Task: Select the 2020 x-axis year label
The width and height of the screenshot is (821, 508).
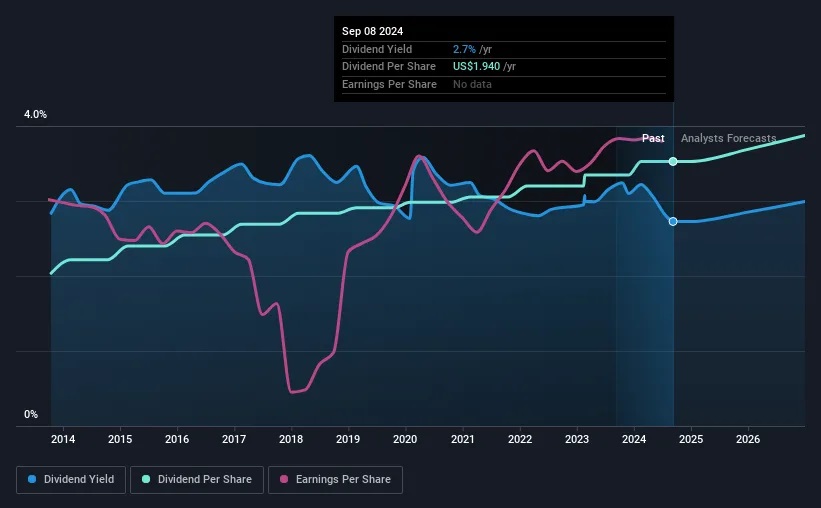Action: [x=405, y=439]
